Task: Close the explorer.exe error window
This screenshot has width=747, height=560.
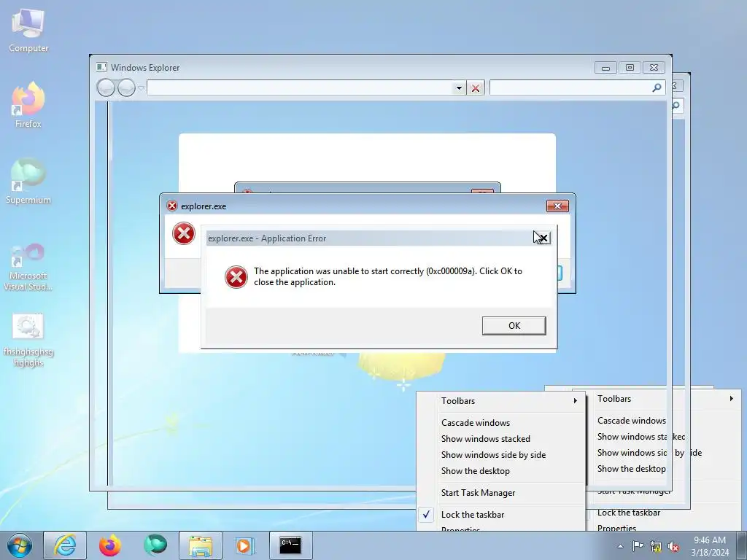Action: click(x=557, y=206)
